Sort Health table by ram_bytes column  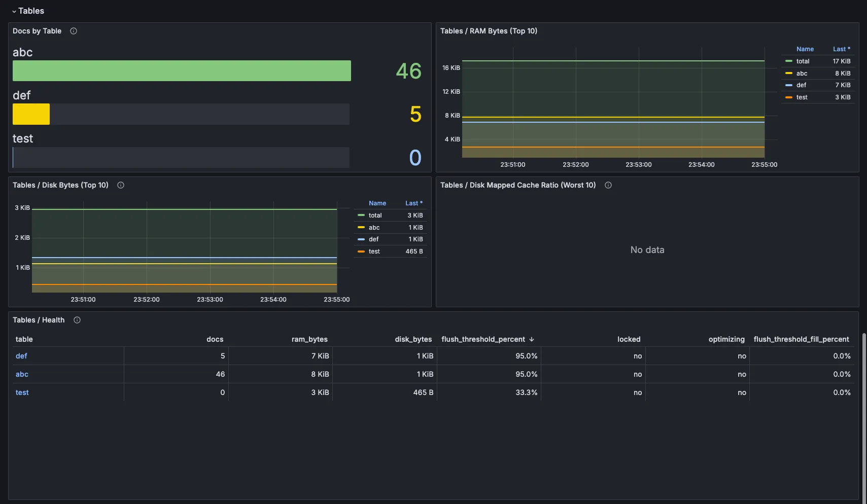coord(309,339)
